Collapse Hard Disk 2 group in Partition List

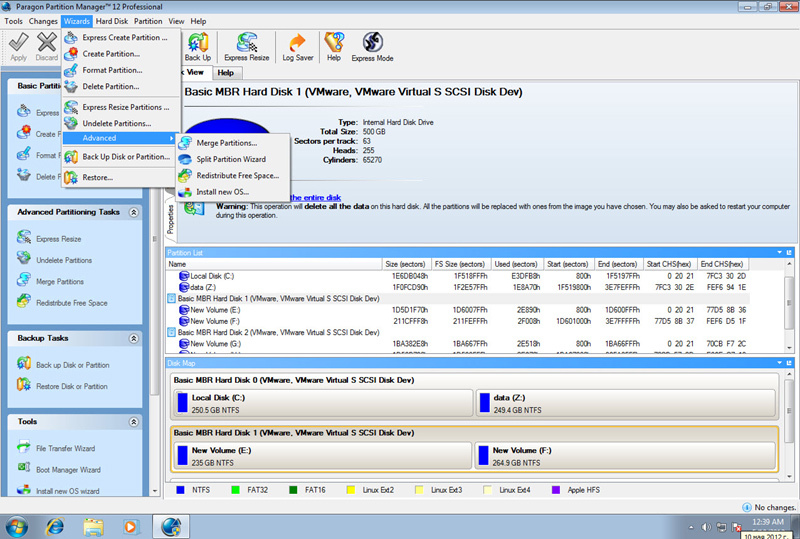(172, 332)
